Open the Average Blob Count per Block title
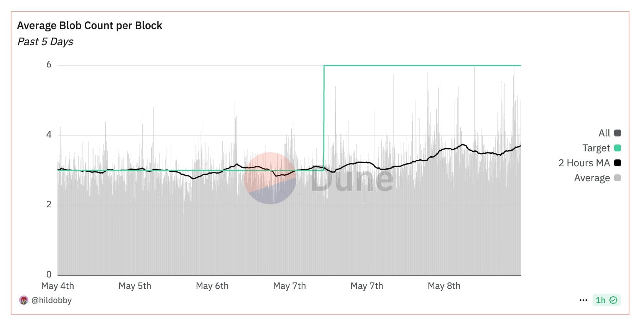Viewport: 644px width, 325px height. pos(90,26)
